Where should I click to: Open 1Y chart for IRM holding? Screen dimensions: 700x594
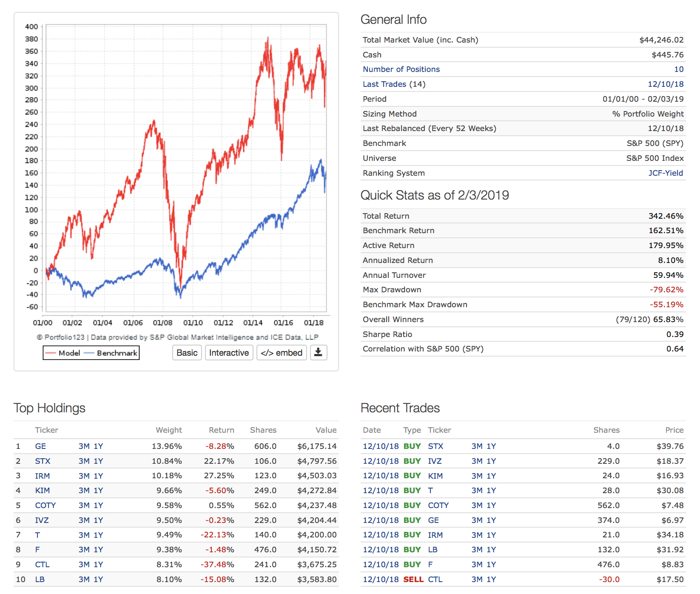pyautogui.click(x=98, y=476)
